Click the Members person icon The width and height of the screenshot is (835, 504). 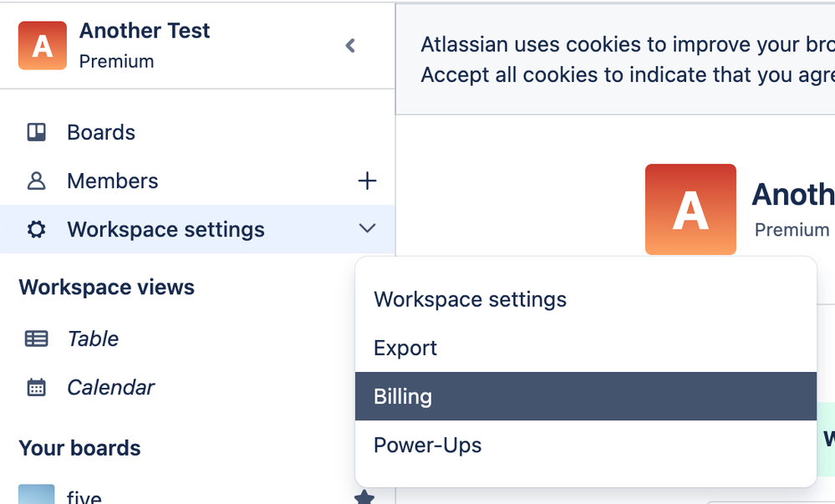tap(36, 181)
